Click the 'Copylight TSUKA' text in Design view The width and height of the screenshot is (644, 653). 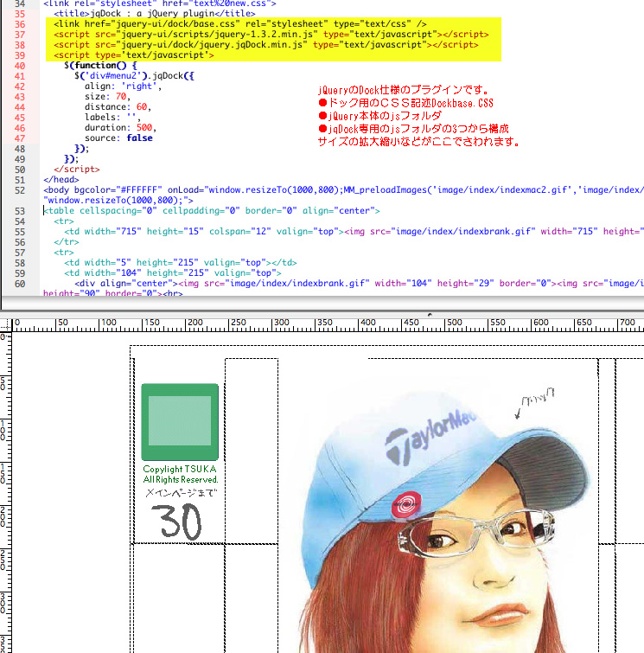tap(180, 469)
